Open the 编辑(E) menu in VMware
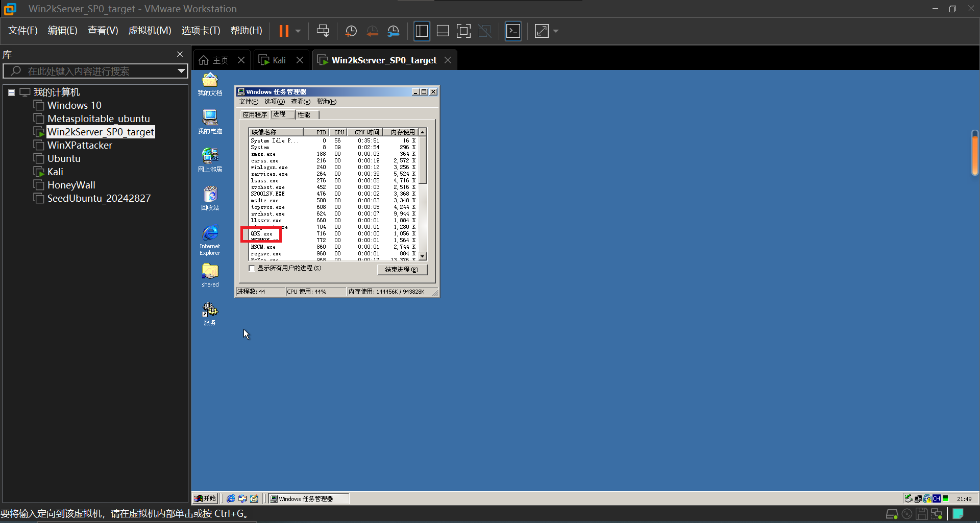 (x=62, y=31)
